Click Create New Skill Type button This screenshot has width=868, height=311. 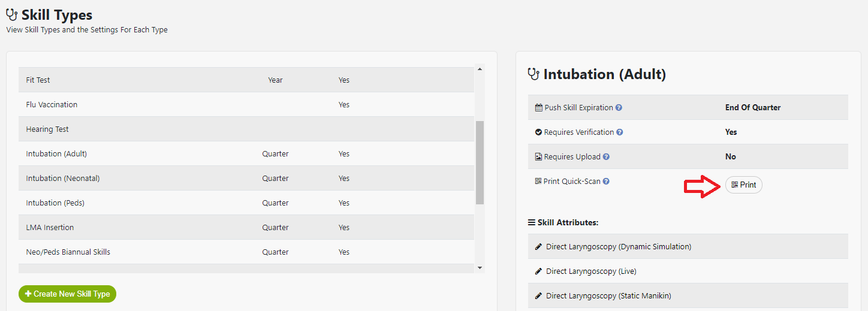[x=67, y=294]
